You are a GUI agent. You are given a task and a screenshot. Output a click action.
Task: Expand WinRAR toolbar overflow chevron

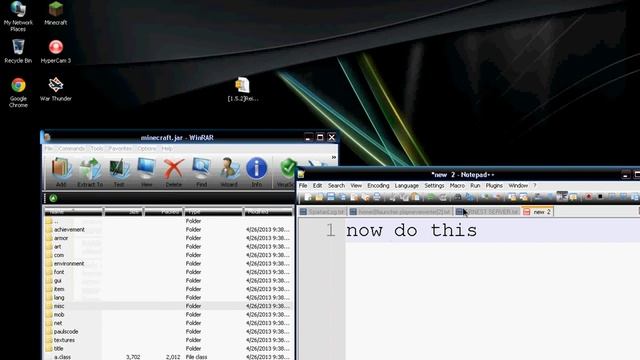333,157
